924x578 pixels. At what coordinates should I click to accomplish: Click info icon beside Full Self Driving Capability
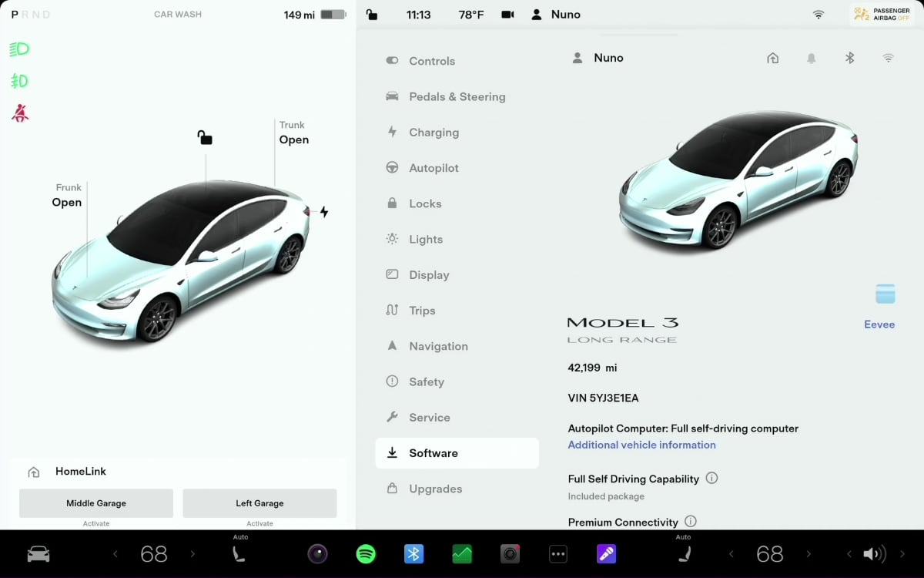pos(711,478)
